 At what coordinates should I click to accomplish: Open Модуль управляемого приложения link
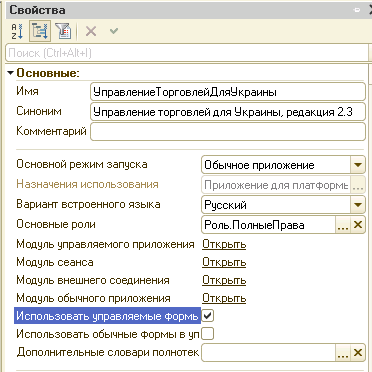pyautogui.click(x=224, y=245)
